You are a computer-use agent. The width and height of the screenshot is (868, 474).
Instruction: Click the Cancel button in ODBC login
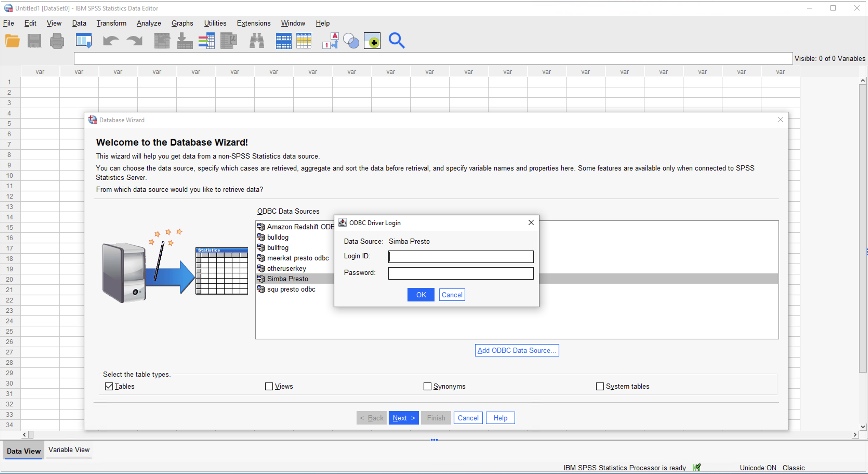452,294
